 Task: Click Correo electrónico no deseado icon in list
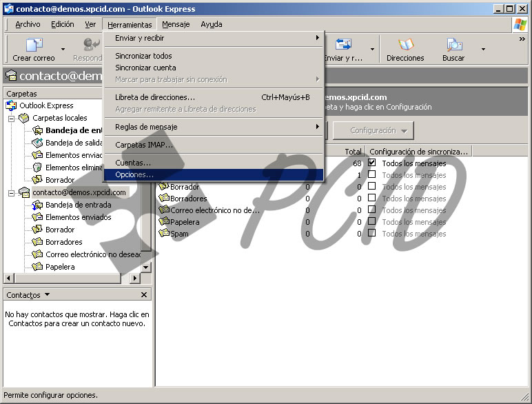(x=164, y=210)
